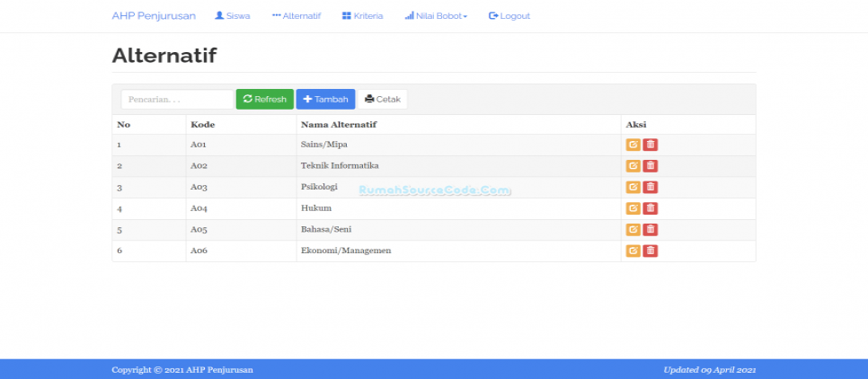Open the Siswa menu
Image resolution: width=868 pixels, height=379 pixels.
click(x=233, y=16)
